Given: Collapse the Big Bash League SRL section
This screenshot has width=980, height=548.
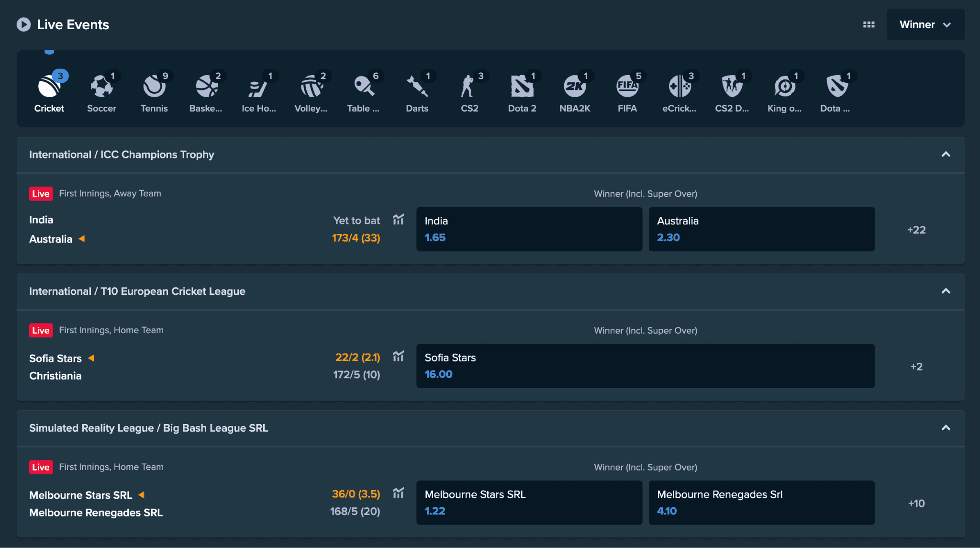Looking at the screenshot, I should click(946, 428).
